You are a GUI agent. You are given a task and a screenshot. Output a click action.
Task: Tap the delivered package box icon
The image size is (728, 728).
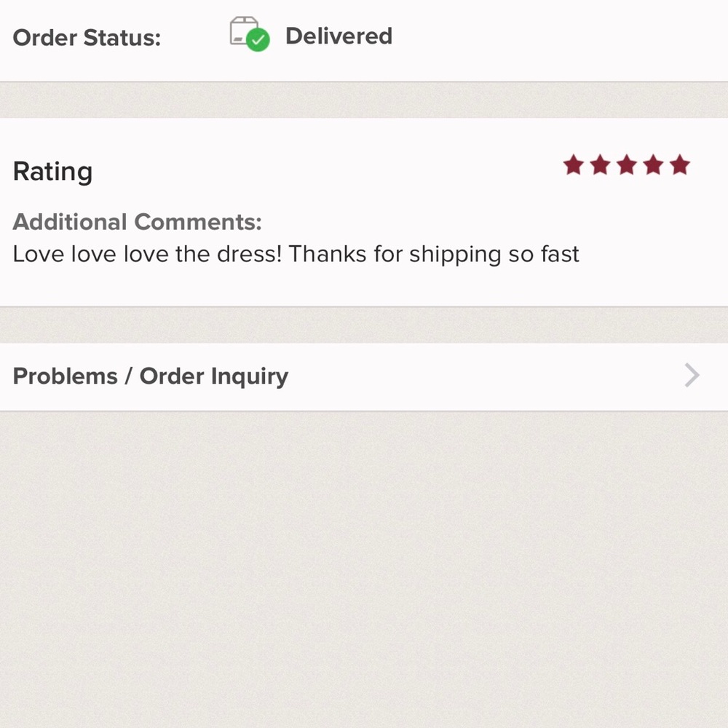click(x=243, y=31)
